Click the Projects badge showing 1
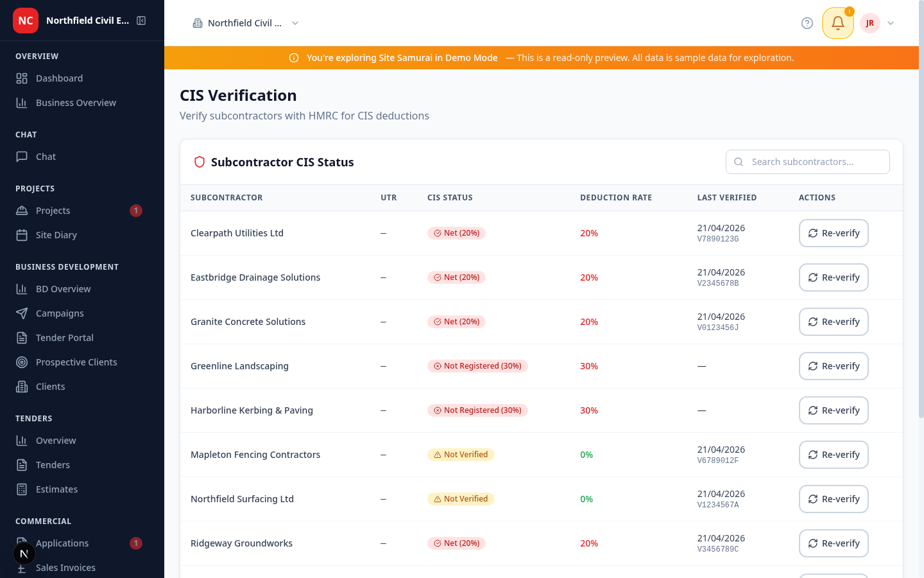 [137, 210]
